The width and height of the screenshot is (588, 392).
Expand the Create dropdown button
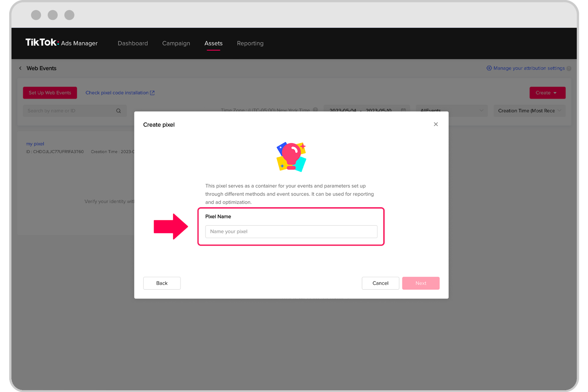(547, 93)
